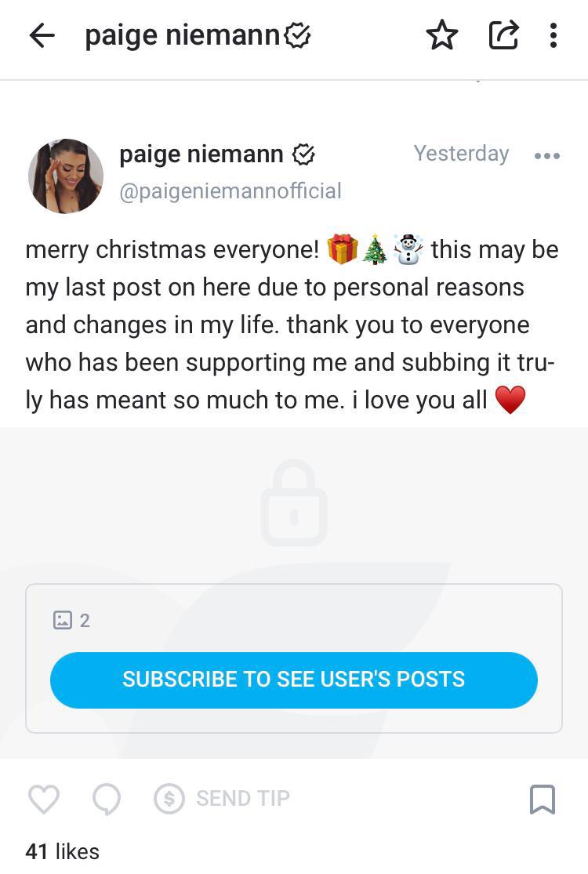The width and height of the screenshot is (588, 874).
Task: Click the image count icon showing 2
Action: (x=63, y=620)
